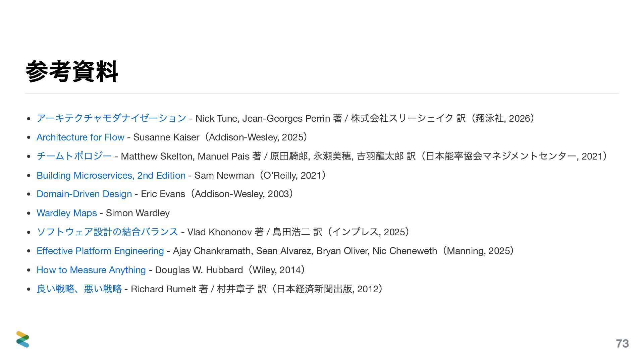The width and height of the screenshot is (644, 362).
Task: Open the ソフトウェア設計の結合バランス link
Action: click(x=107, y=232)
